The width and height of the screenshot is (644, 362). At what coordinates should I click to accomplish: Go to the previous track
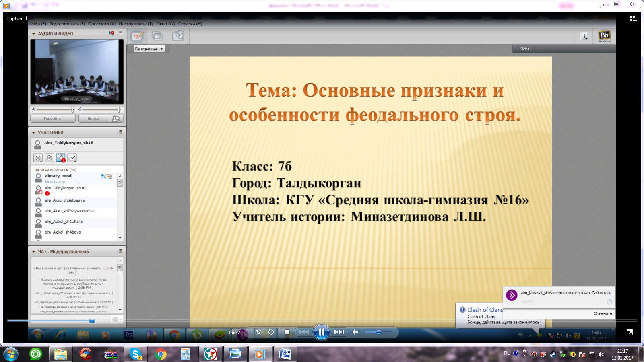[x=304, y=332]
